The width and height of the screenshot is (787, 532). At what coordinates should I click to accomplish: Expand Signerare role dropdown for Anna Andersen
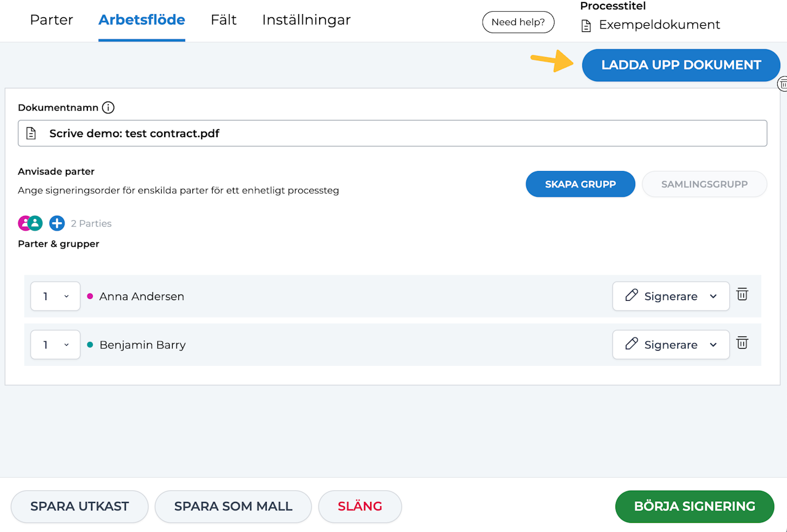click(x=671, y=296)
